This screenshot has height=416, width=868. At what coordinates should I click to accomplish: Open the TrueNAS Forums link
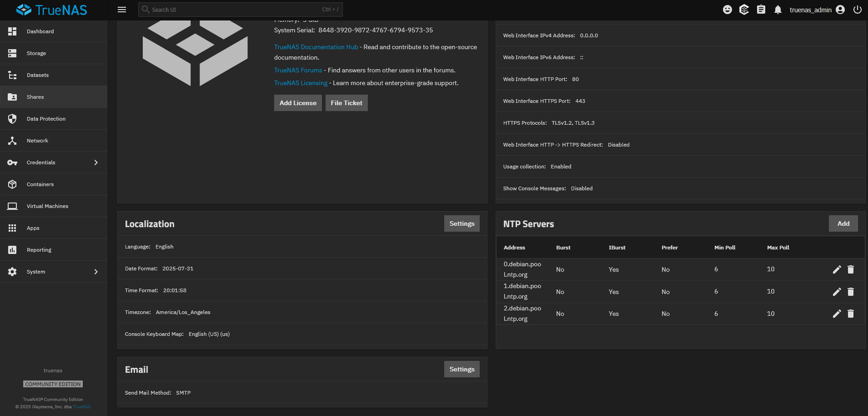click(x=298, y=70)
